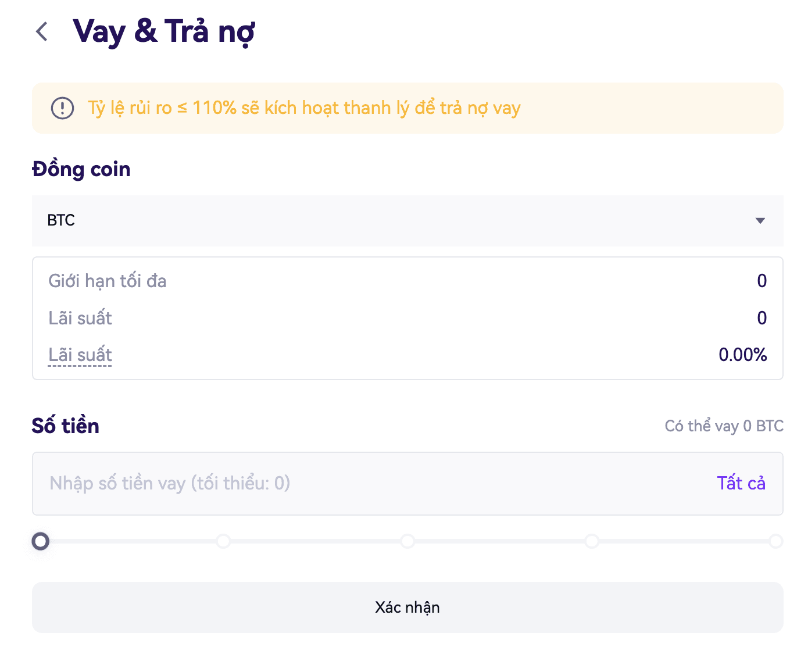Click the 0.00% interest rate value
Image resolution: width=808 pixels, height=672 pixels.
coord(742,355)
